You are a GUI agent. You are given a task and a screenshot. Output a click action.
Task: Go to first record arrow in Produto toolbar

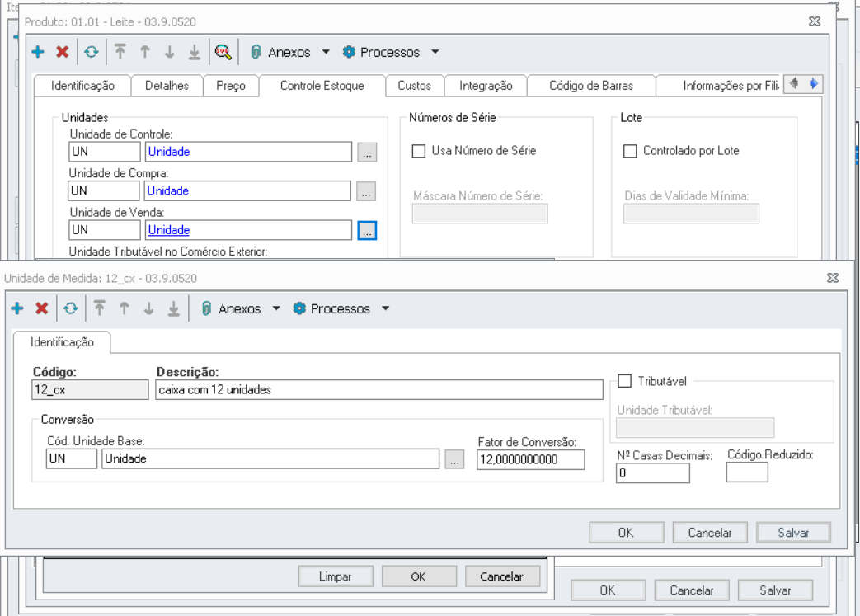point(120,52)
